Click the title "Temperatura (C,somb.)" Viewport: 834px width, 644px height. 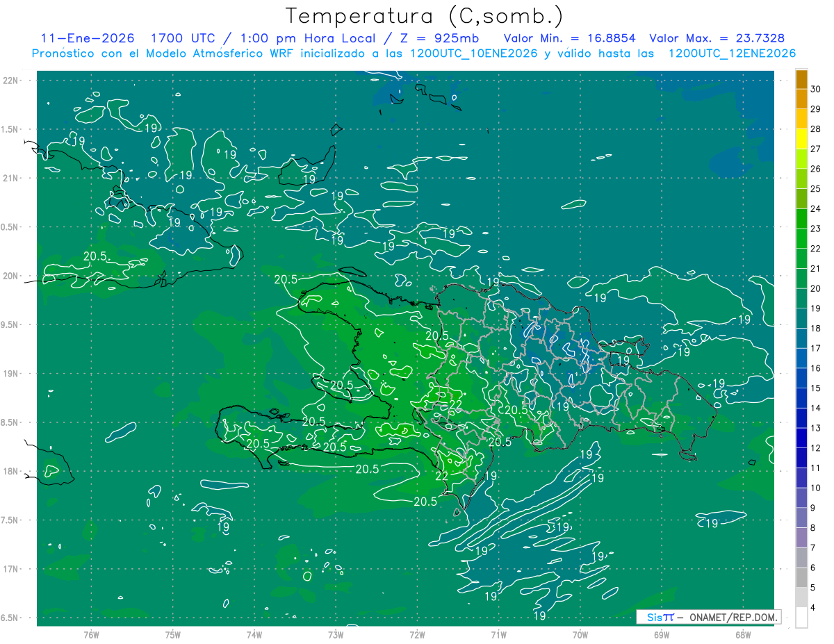(x=425, y=16)
